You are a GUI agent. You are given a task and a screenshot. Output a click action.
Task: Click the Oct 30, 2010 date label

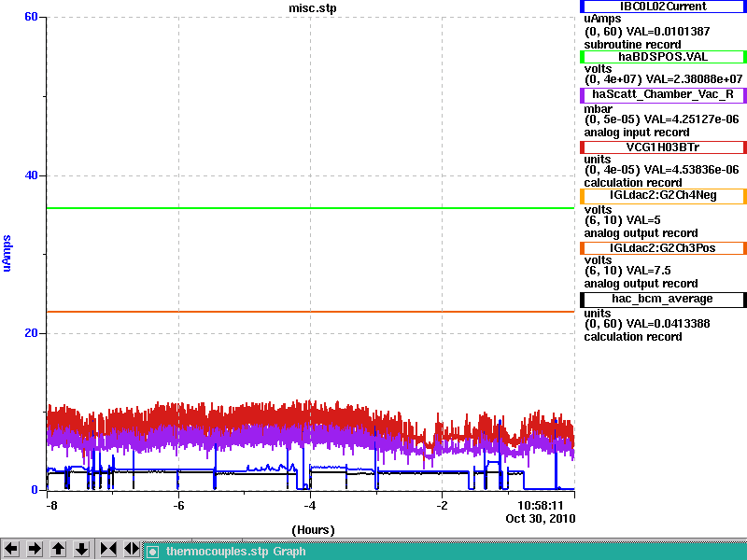pos(541,519)
